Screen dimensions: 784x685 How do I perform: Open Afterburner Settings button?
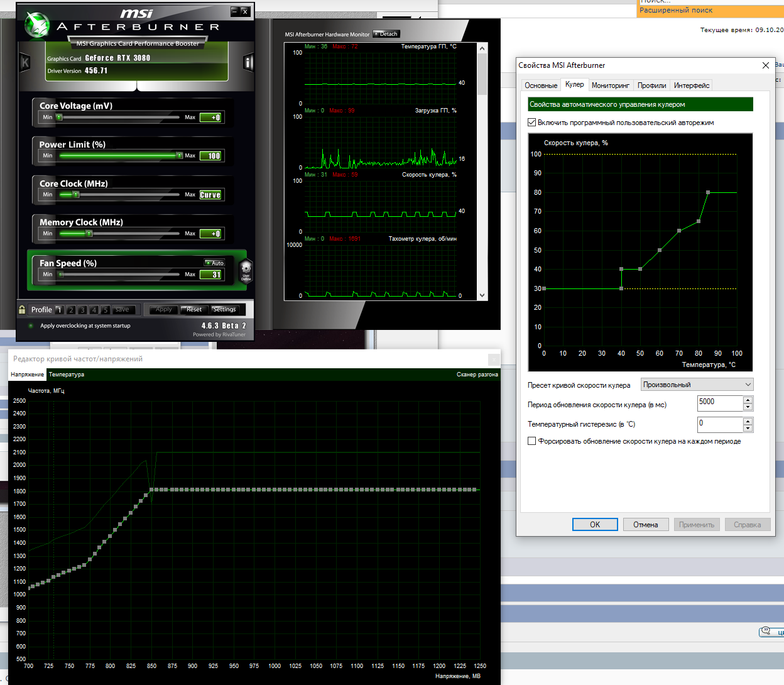224,309
